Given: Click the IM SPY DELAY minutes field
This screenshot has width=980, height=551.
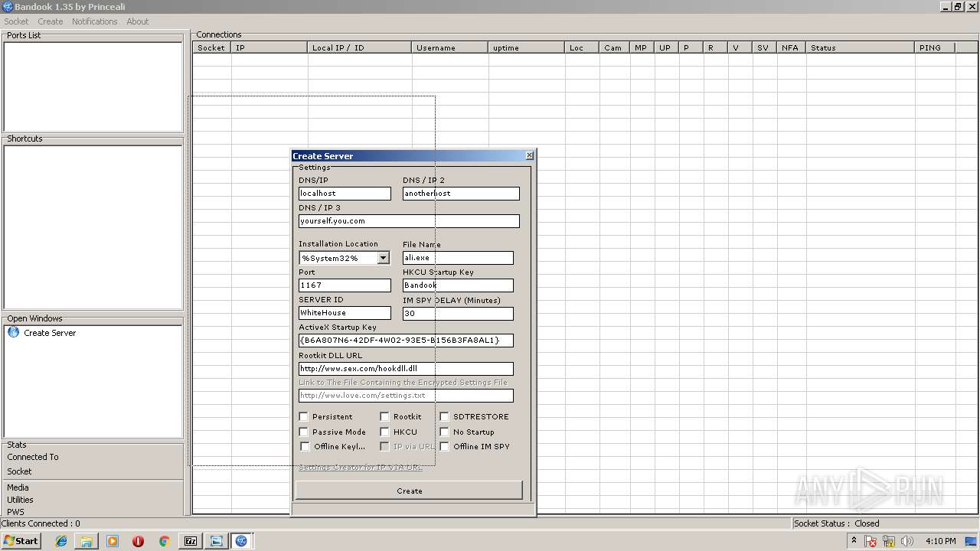Looking at the screenshot, I should click(458, 314).
